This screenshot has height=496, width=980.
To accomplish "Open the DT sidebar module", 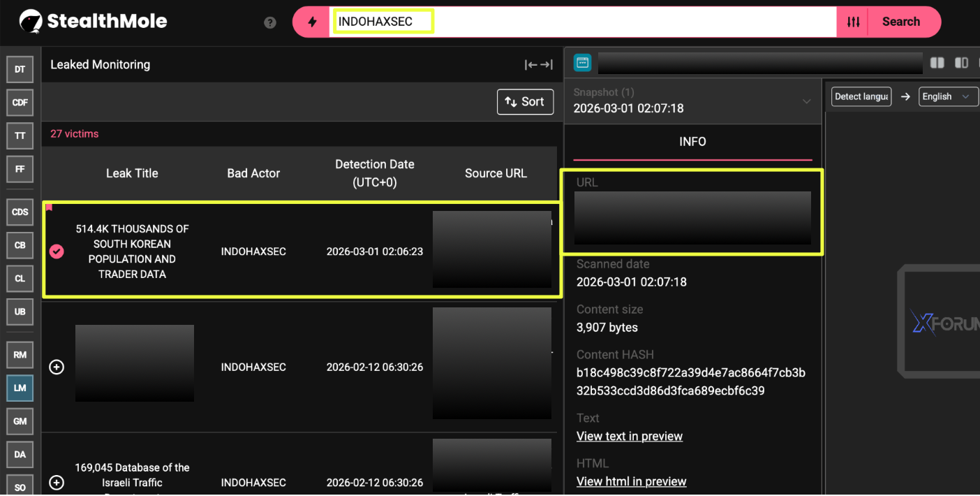I will 20,69.
